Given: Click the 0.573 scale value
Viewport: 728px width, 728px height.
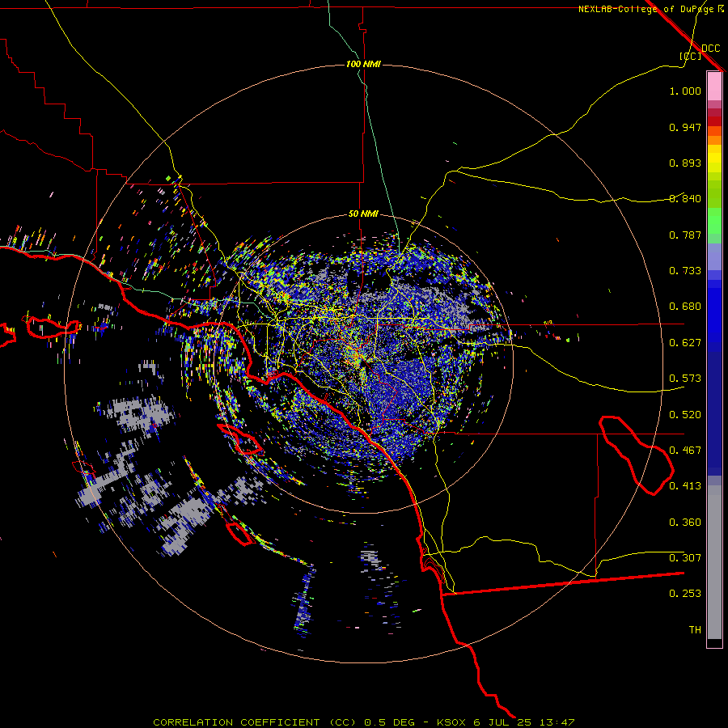Looking at the screenshot, I should point(685,379).
